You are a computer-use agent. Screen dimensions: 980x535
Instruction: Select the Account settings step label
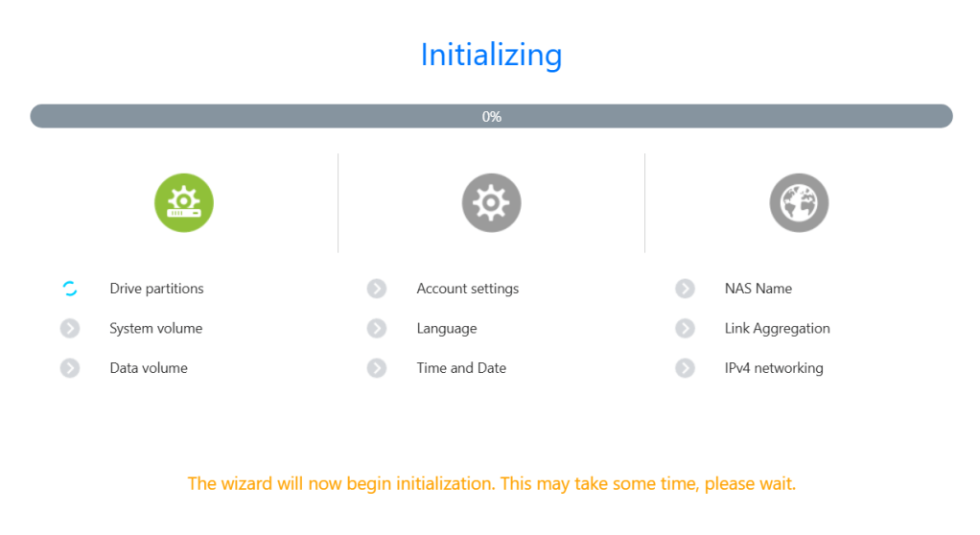467,289
